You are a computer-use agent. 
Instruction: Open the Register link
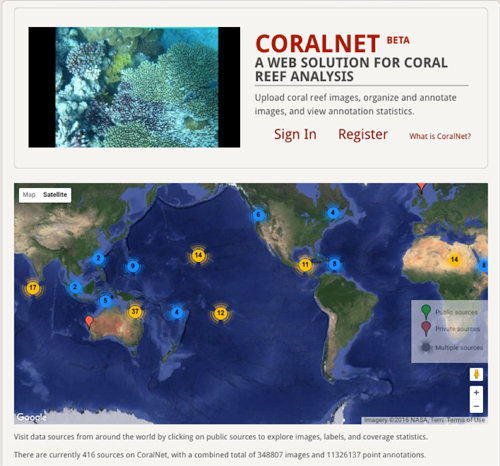363,134
